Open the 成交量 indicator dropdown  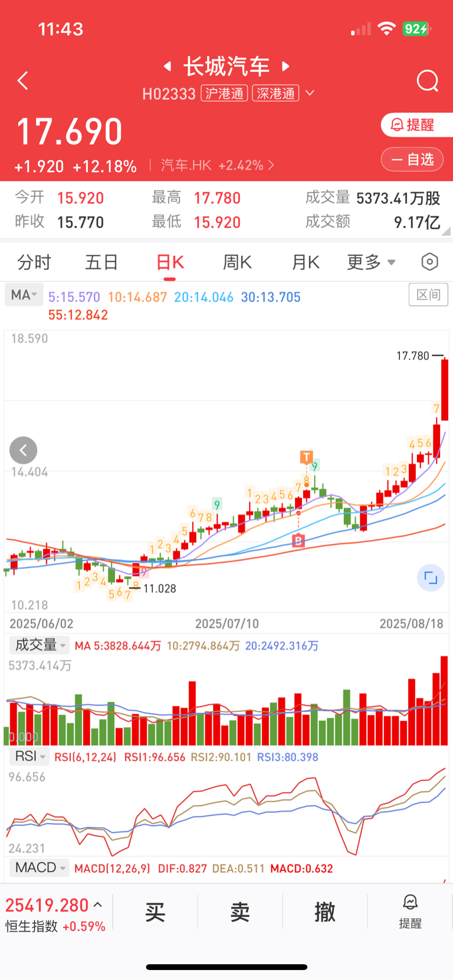pyautogui.click(x=39, y=645)
